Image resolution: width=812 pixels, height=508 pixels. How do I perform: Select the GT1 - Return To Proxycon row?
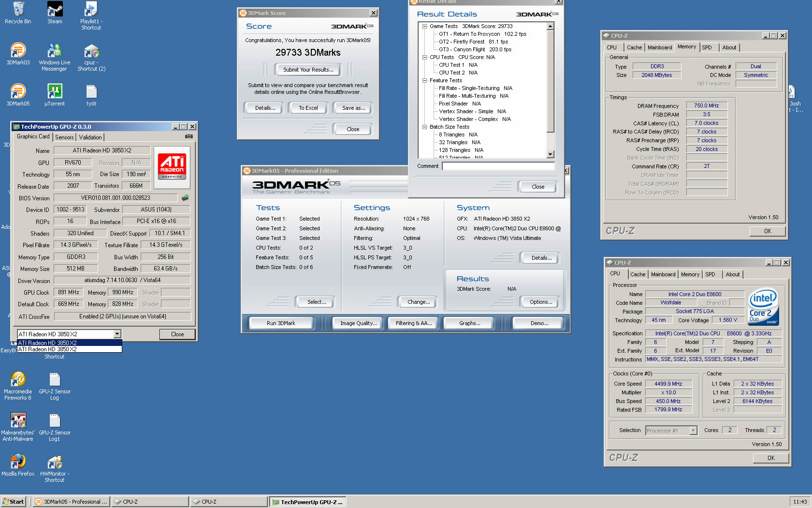click(482, 34)
